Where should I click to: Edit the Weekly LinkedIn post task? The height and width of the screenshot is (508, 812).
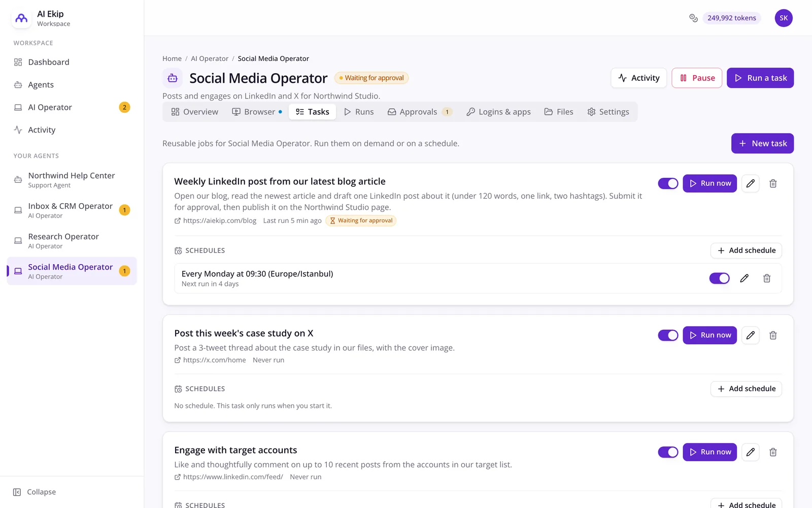tap(751, 183)
